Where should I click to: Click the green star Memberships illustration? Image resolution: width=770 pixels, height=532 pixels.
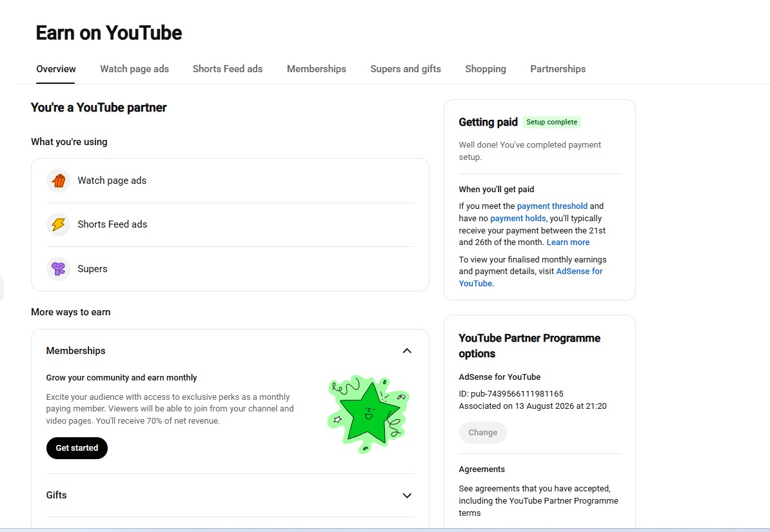pyautogui.click(x=368, y=414)
